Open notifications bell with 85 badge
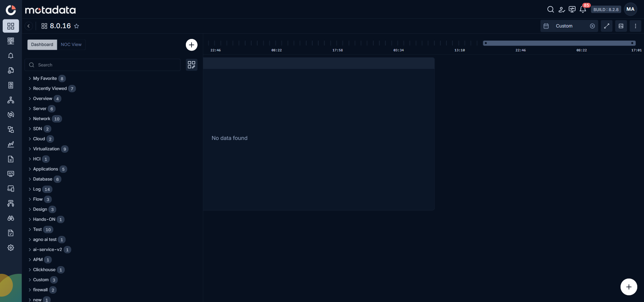The height and width of the screenshot is (302, 644). click(583, 9)
